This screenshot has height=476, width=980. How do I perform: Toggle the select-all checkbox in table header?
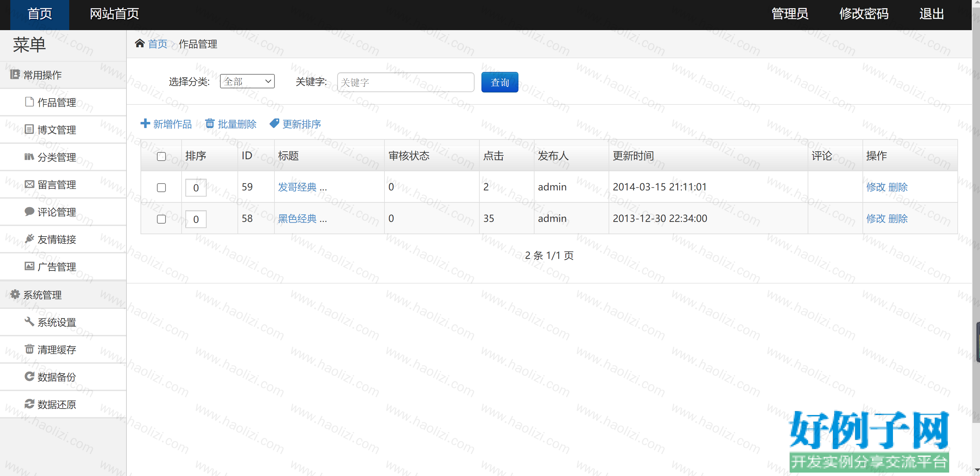point(161,156)
